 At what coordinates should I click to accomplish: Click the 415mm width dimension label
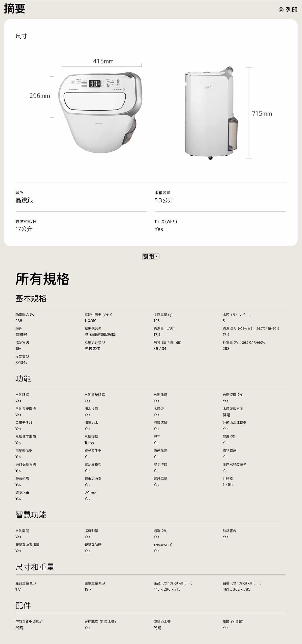point(103,61)
